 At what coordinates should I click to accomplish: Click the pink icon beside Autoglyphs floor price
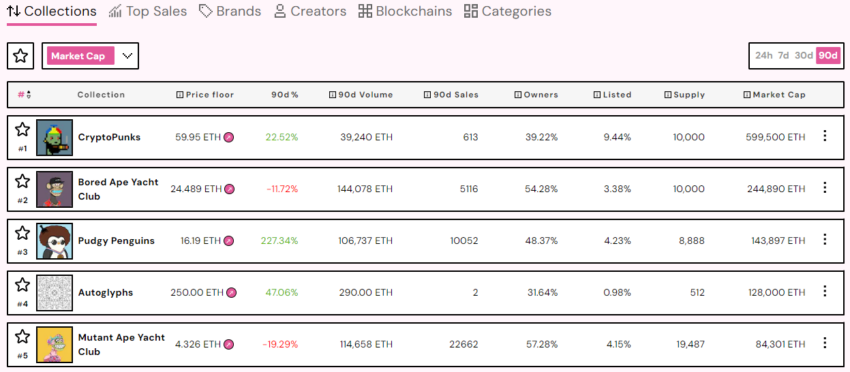point(231,293)
